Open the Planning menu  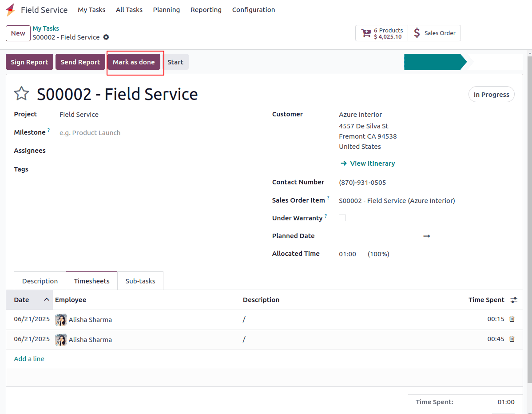pyautogui.click(x=167, y=10)
